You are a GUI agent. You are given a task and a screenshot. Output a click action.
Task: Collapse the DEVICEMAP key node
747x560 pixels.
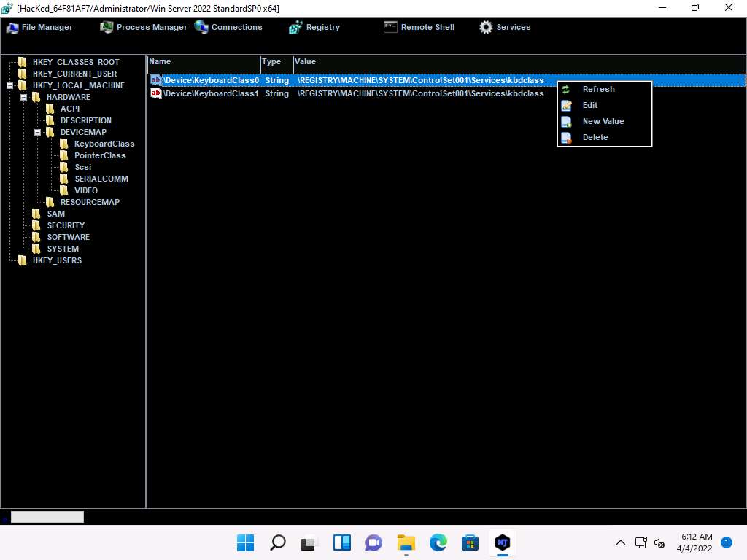(x=38, y=132)
